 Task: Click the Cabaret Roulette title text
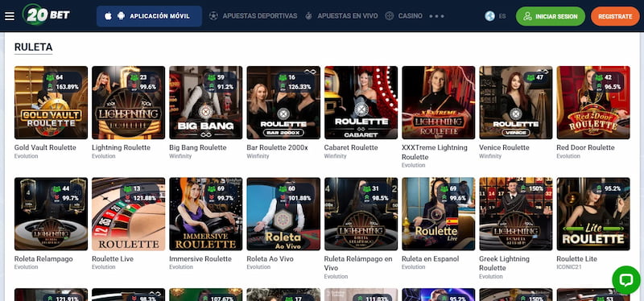(351, 147)
